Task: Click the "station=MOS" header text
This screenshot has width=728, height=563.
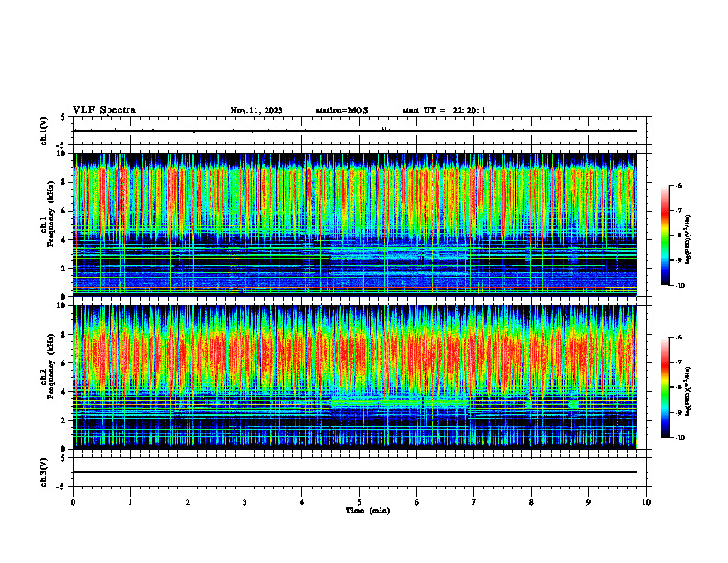Action: point(342,110)
